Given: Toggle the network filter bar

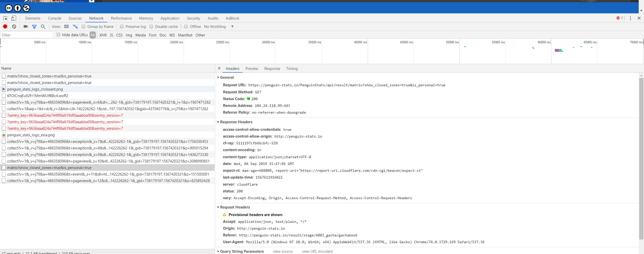Looking at the screenshot, I should click(x=34, y=26).
